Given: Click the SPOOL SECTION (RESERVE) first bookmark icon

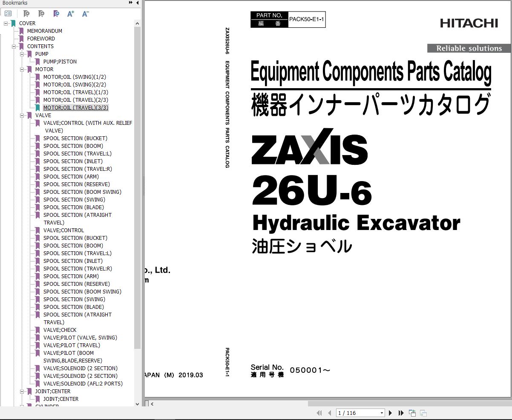Looking at the screenshot, I should click(x=37, y=184).
